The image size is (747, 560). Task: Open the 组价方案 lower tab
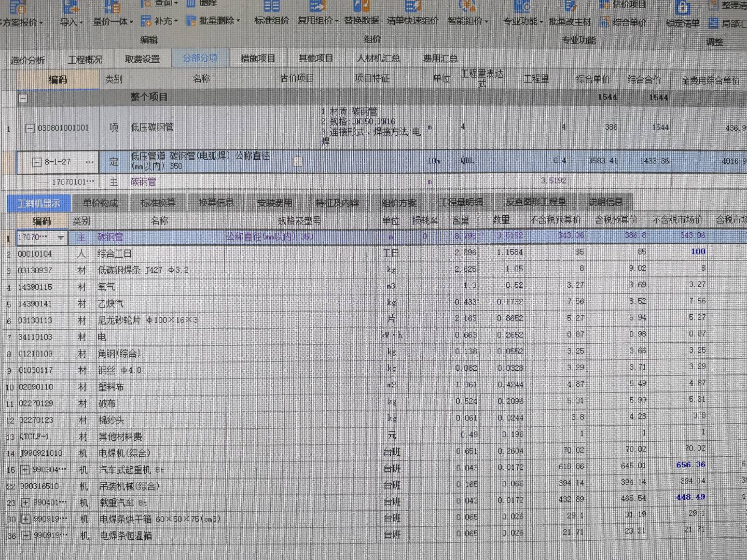tap(399, 202)
